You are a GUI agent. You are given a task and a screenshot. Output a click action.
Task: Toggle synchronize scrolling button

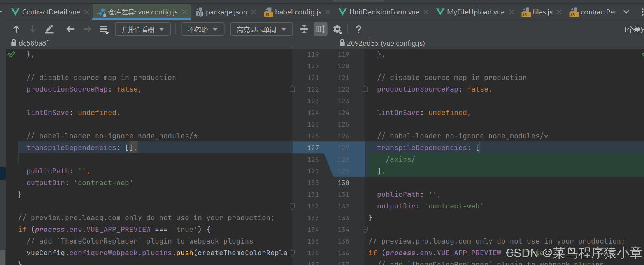321,29
